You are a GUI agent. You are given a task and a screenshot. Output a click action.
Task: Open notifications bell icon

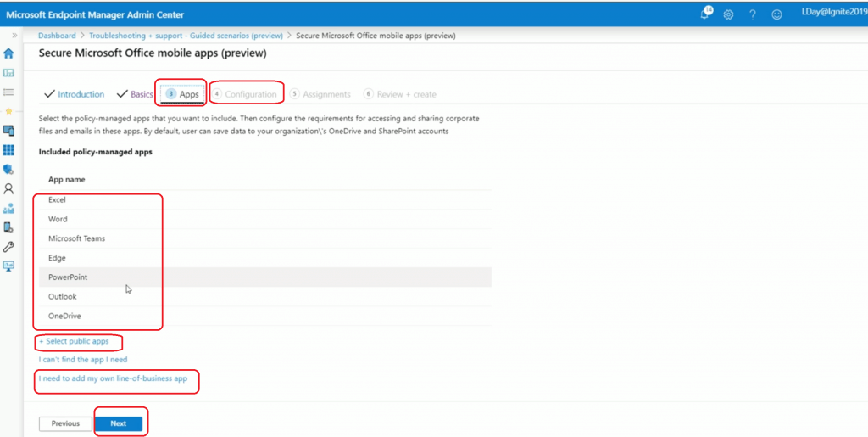pos(705,14)
